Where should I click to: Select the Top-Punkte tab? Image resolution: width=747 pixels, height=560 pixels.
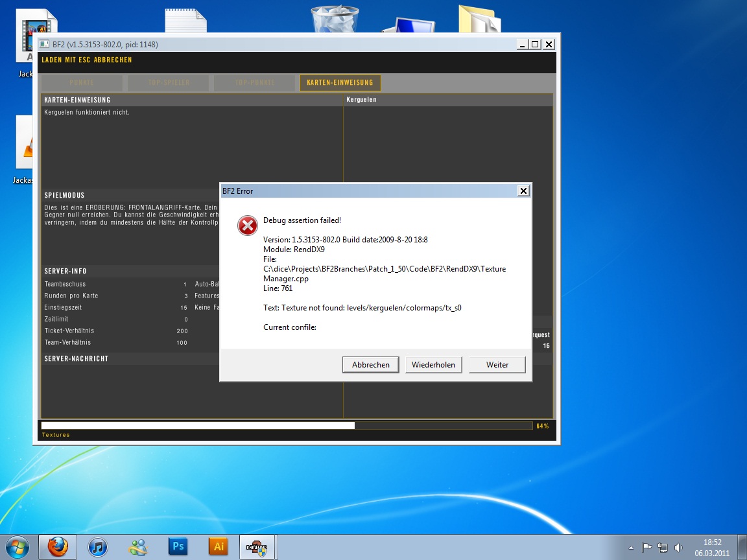[x=255, y=82]
